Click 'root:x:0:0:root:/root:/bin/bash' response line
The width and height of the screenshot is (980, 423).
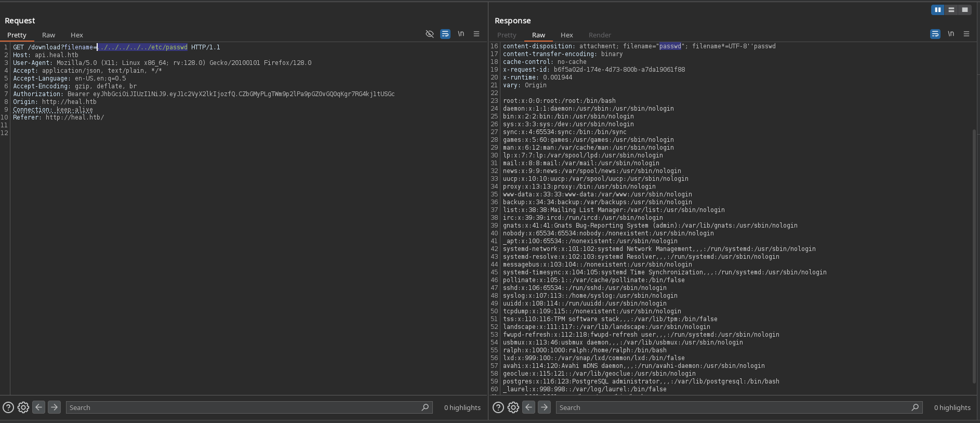pyautogui.click(x=559, y=101)
